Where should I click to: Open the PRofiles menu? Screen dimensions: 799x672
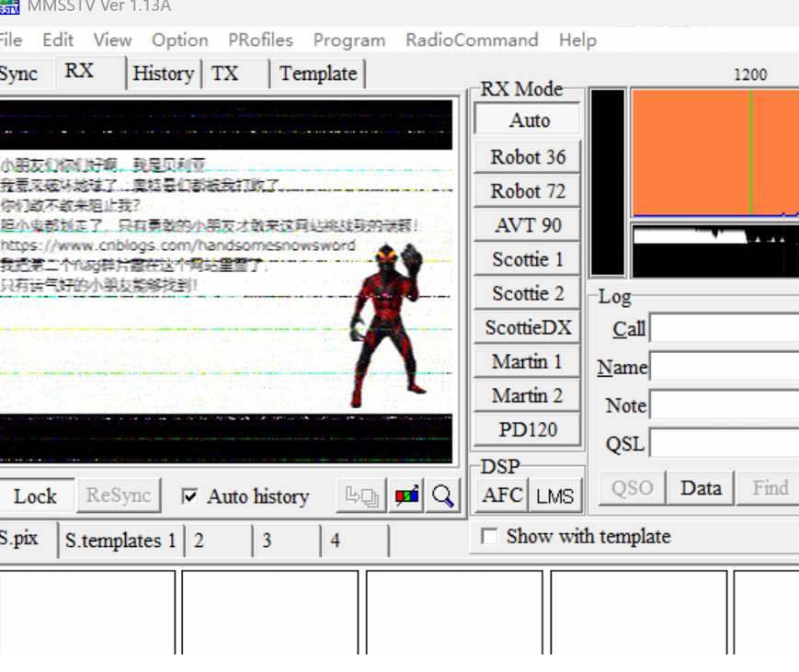tap(260, 40)
